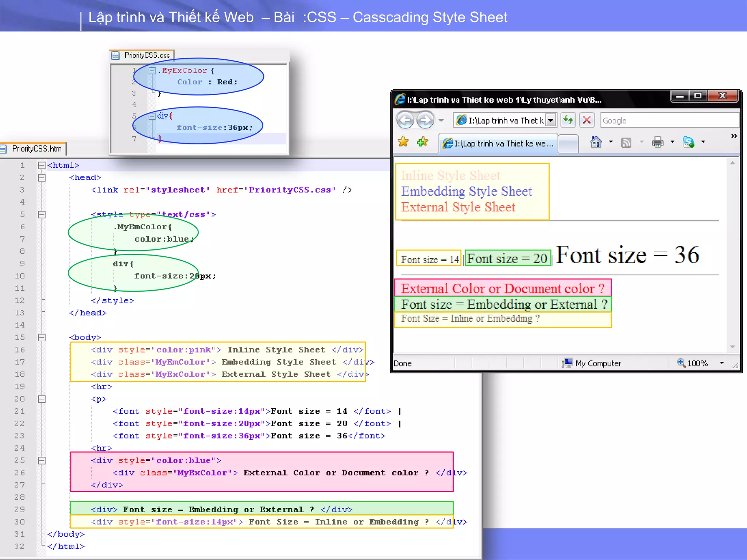Click the scroll up arrow of the browser page
The image size is (747, 560).
(x=732, y=163)
